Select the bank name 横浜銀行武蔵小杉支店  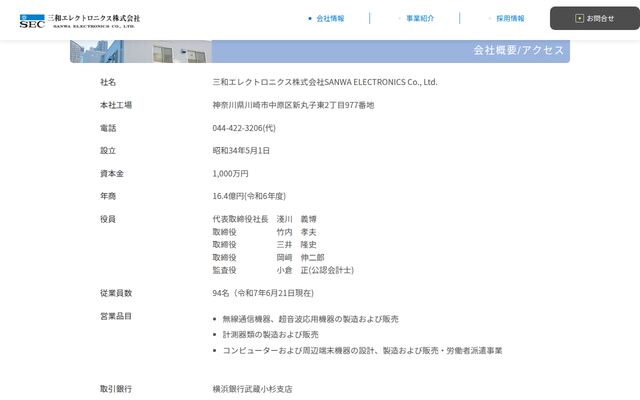tap(252, 389)
